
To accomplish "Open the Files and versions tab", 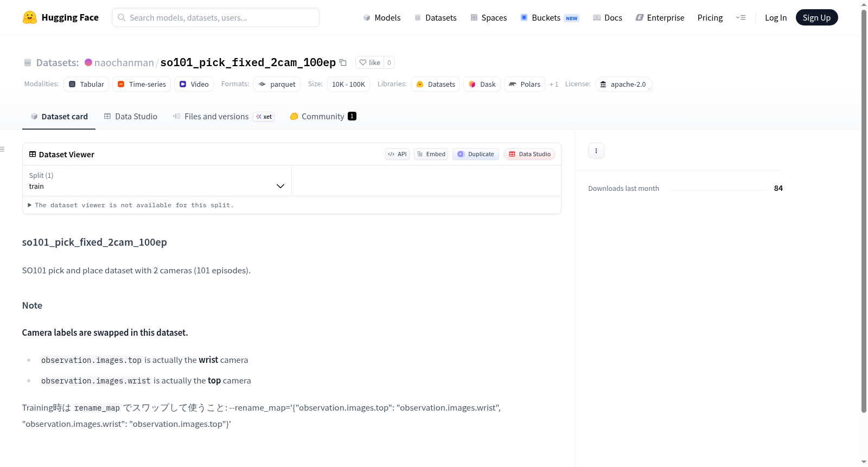I will point(224,116).
